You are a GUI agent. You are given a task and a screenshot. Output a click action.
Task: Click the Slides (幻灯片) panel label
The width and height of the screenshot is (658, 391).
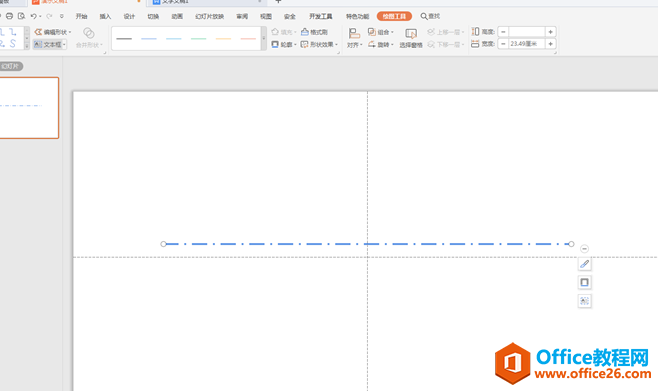11,66
